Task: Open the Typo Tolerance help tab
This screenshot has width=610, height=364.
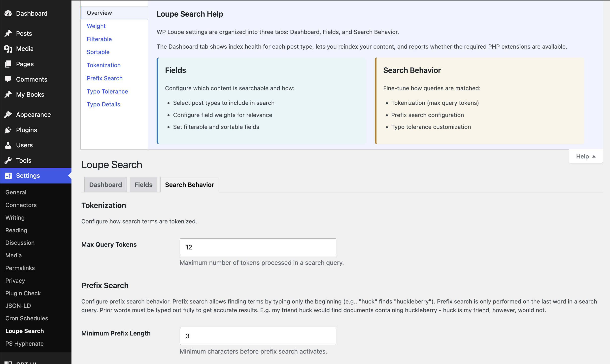Action: pos(107,91)
